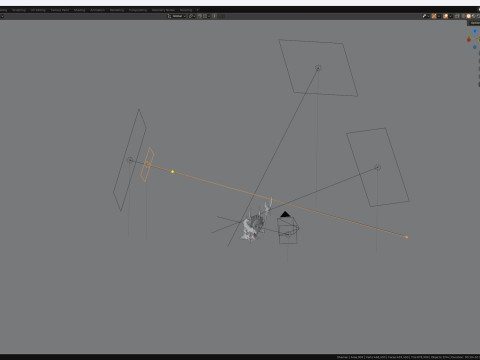Open the gizmo options dropdown arrow

tap(439, 16)
